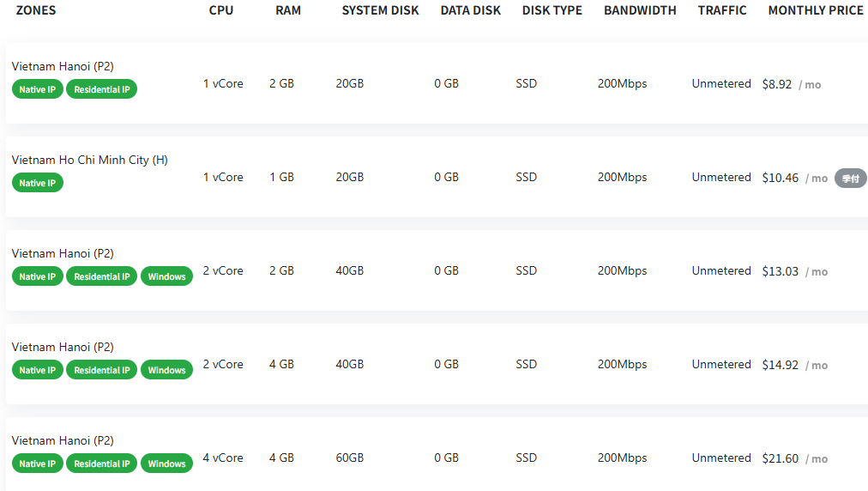
Task: Click the MONTHLY PRICE column header
Action: [815, 10]
